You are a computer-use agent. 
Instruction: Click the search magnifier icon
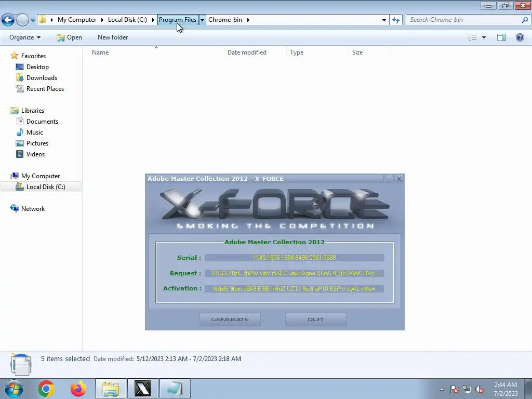tap(525, 20)
